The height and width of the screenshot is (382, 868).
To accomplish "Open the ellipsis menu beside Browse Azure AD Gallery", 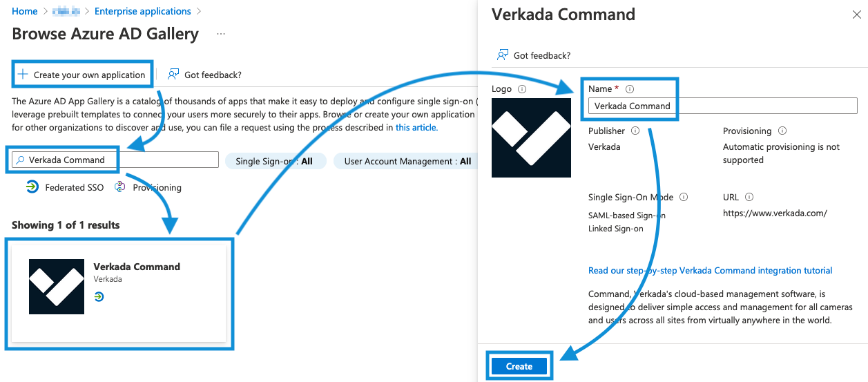I will click(x=221, y=34).
